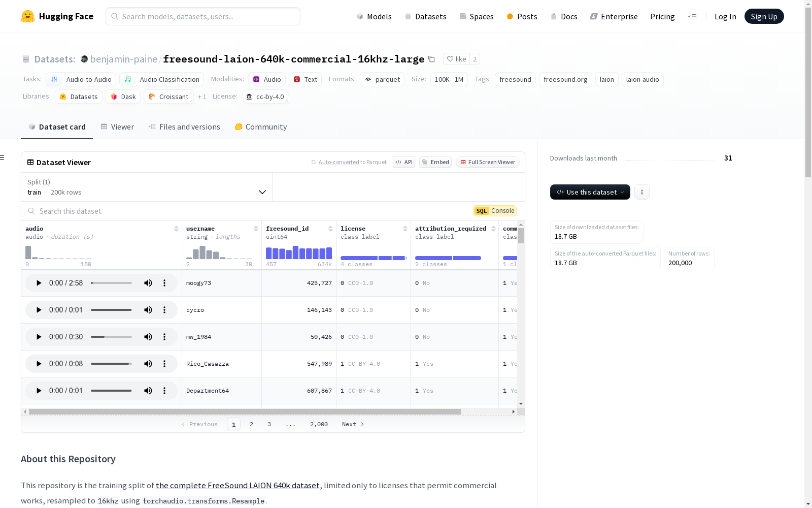The image size is (812, 508).
Task: Click the Hugging Face logo icon
Action: point(28,16)
